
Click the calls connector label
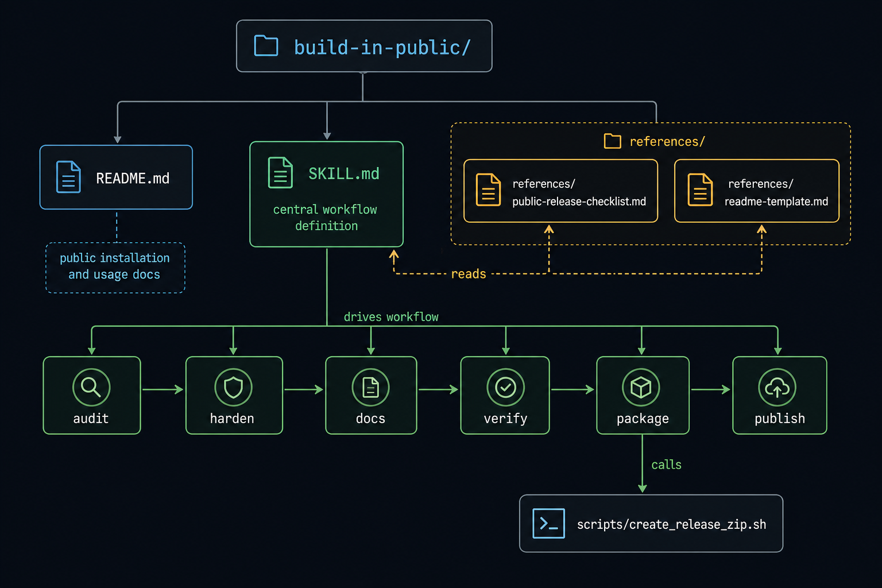click(x=666, y=465)
